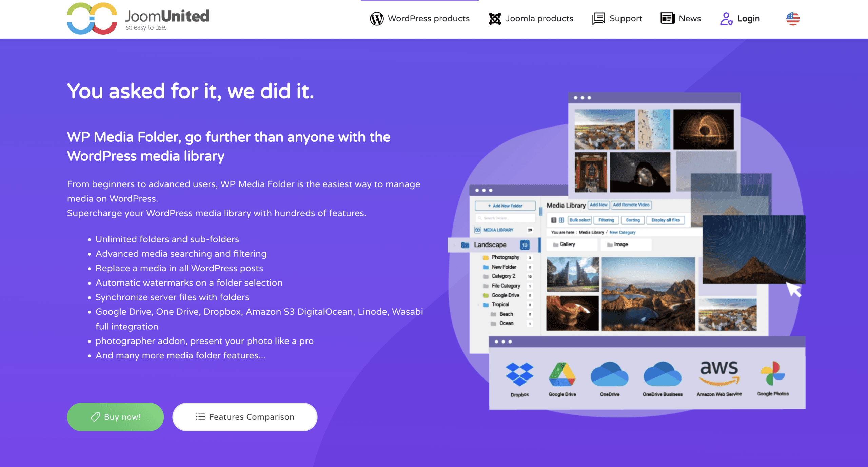The width and height of the screenshot is (868, 467).
Task: Select the File Category folder
Action: [506, 286]
